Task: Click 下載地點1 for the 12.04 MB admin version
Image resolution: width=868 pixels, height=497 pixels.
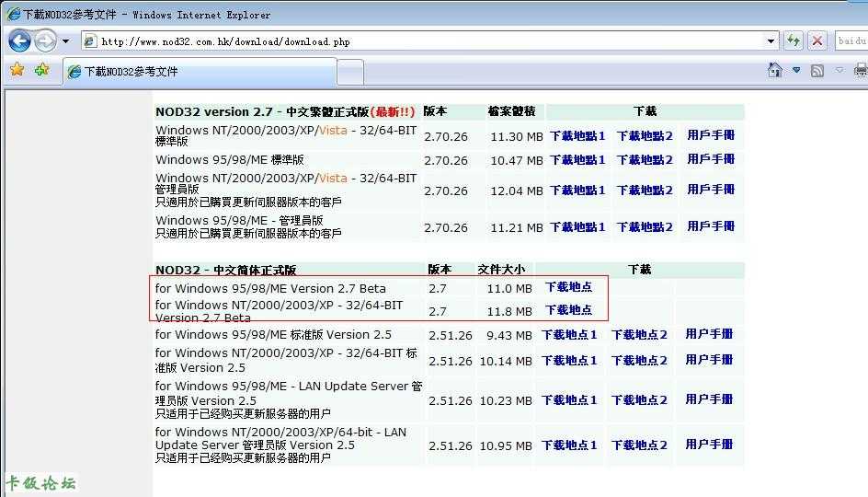Action: point(577,190)
